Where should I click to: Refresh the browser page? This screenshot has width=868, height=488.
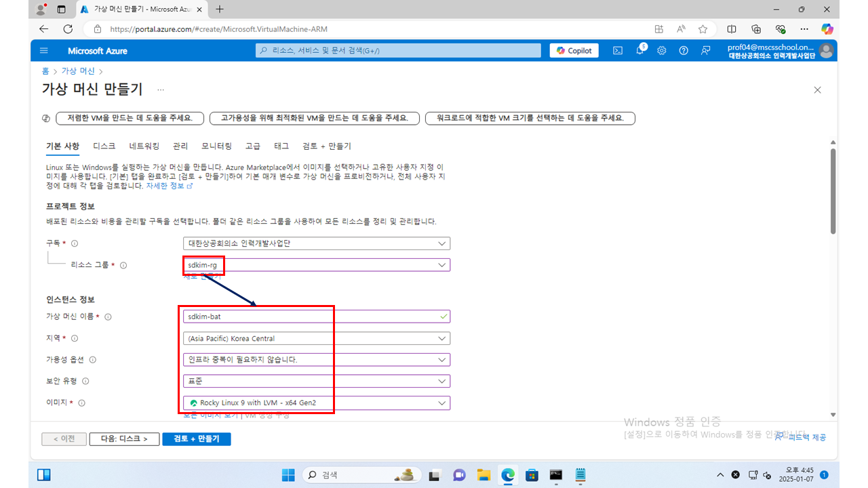tap(68, 29)
